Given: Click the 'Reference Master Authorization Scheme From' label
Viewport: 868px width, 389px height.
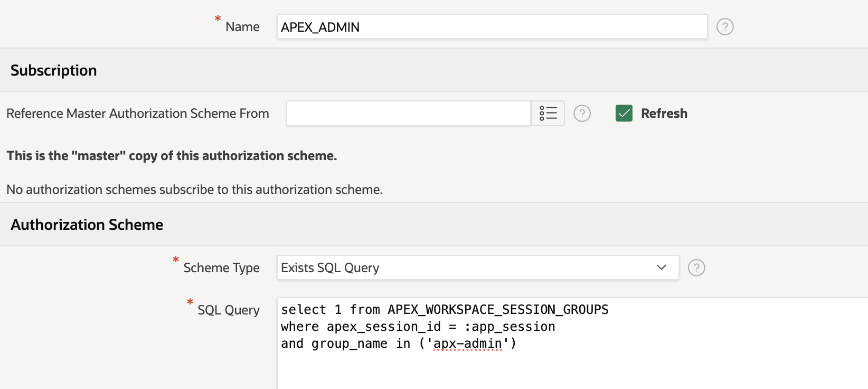Looking at the screenshot, I should pyautogui.click(x=138, y=113).
